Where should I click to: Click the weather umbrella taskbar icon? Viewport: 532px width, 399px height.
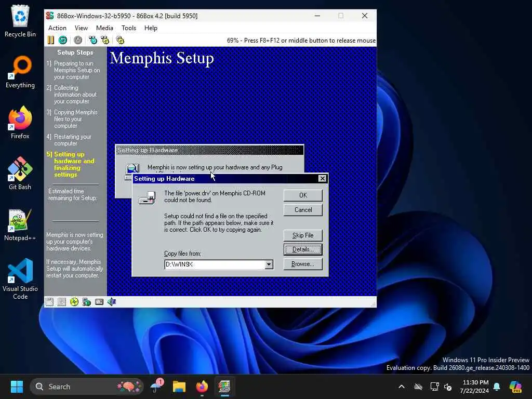click(x=156, y=387)
